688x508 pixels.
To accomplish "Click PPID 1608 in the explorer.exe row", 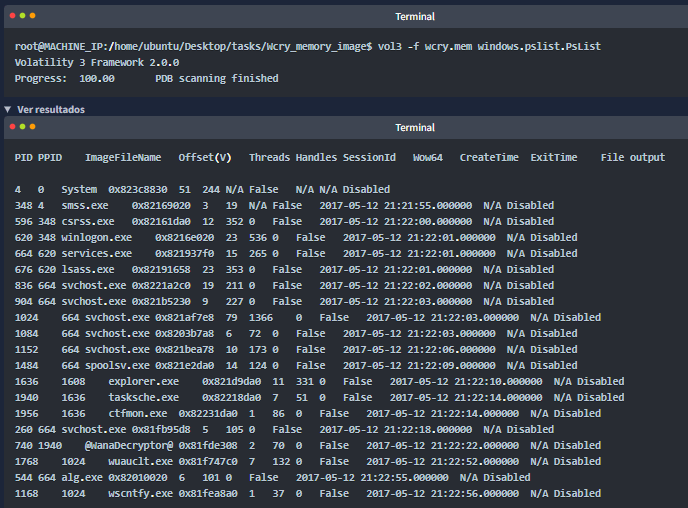I will [73, 382].
